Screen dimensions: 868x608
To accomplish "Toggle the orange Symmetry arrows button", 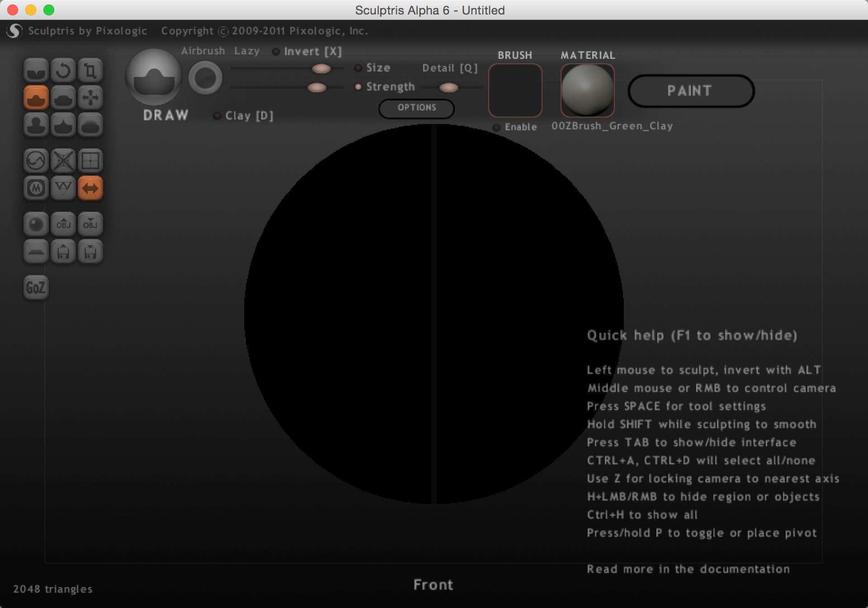I will [90, 188].
